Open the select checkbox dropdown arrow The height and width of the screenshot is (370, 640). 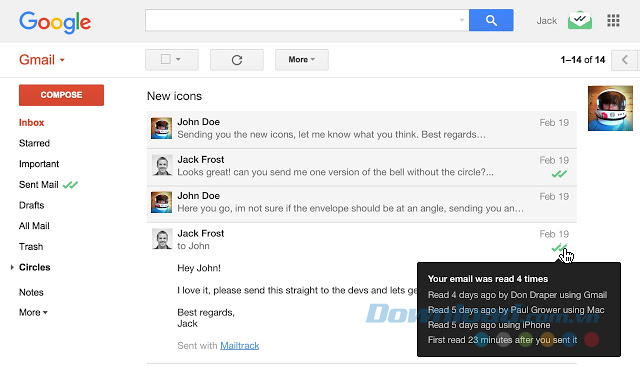pos(178,60)
